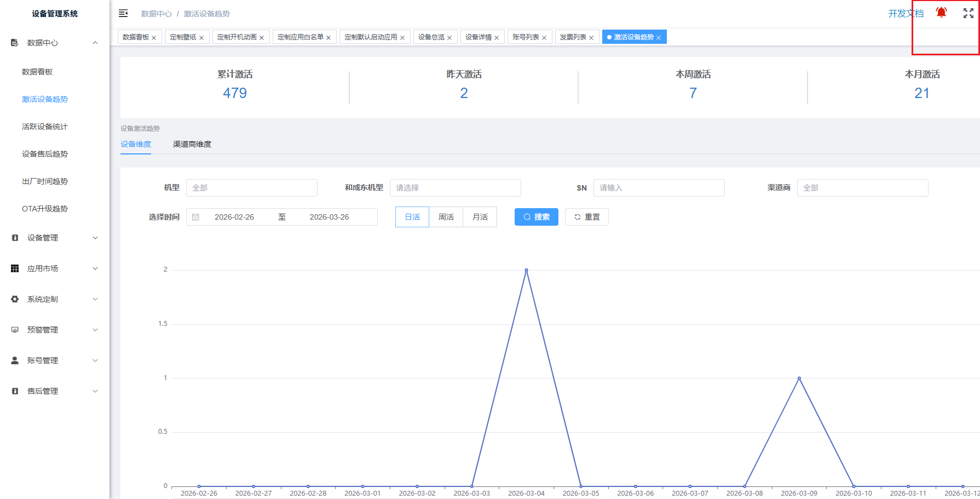Open the 渠道商 dropdown
Viewport: 980px width, 499px height.
[x=863, y=188]
